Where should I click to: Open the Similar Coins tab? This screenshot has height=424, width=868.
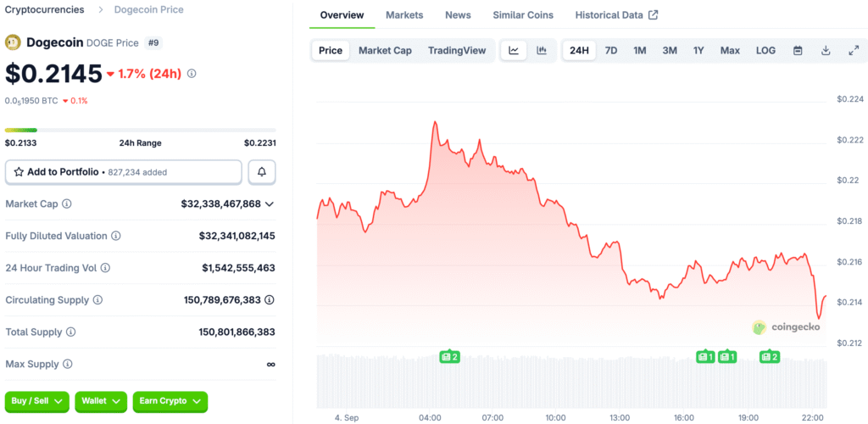click(523, 15)
